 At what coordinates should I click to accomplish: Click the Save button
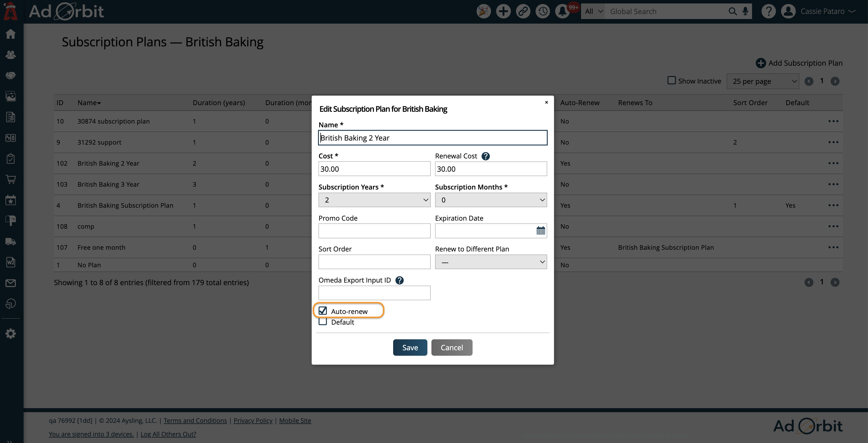point(410,347)
